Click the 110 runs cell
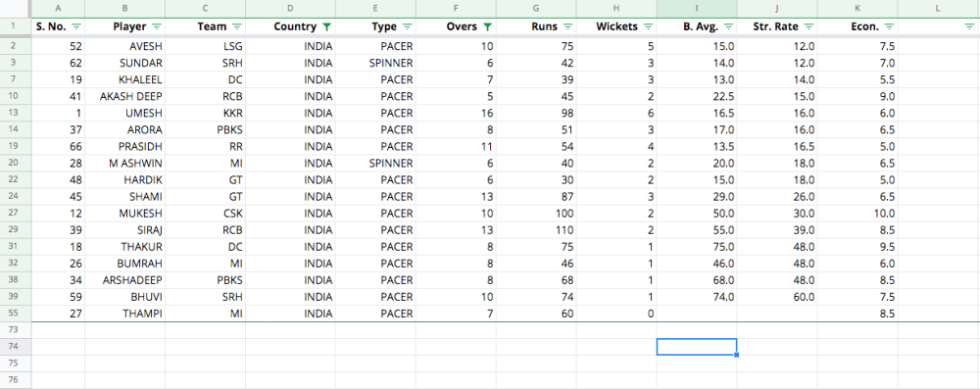 pyautogui.click(x=536, y=230)
